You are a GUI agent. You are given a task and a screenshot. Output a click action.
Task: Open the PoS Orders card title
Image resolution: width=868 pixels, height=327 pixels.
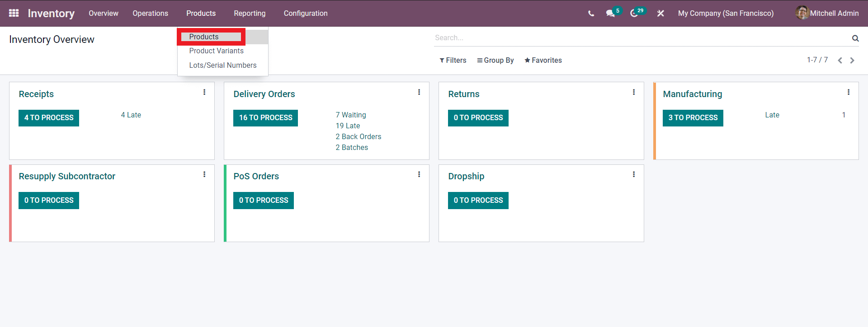tap(256, 177)
